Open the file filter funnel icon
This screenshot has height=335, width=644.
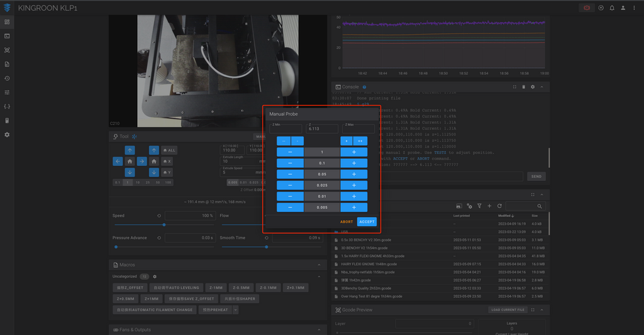click(479, 206)
